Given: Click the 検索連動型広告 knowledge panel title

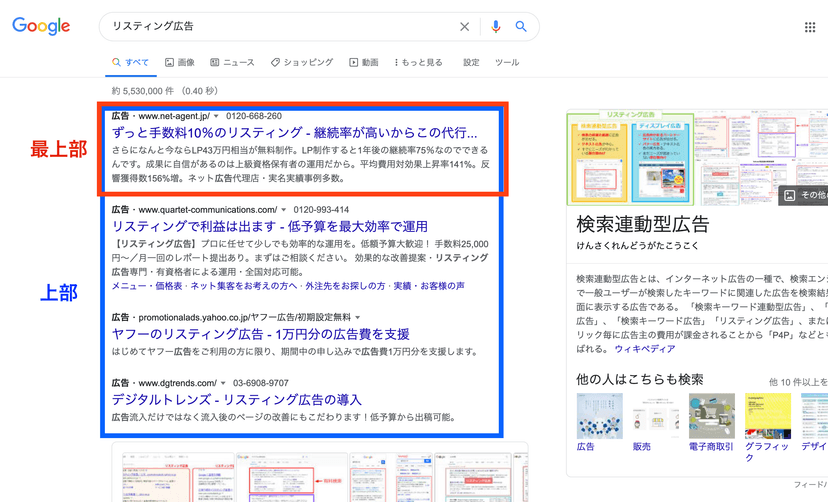Looking at the screenshot, I should click(x=643, y=224).
